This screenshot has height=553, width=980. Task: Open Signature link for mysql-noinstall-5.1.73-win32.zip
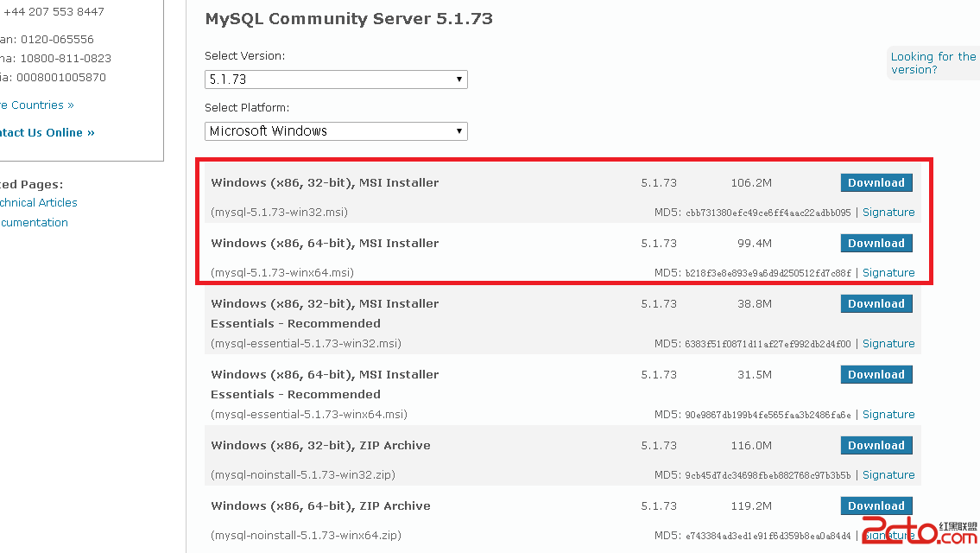click(888, 475)
